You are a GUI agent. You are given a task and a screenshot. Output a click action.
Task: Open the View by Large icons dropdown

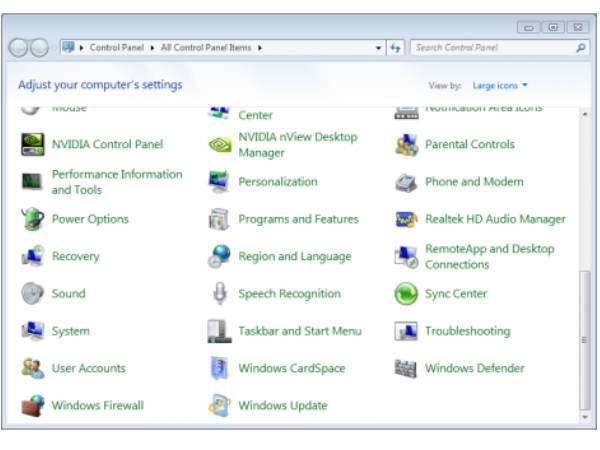(500, 85)
